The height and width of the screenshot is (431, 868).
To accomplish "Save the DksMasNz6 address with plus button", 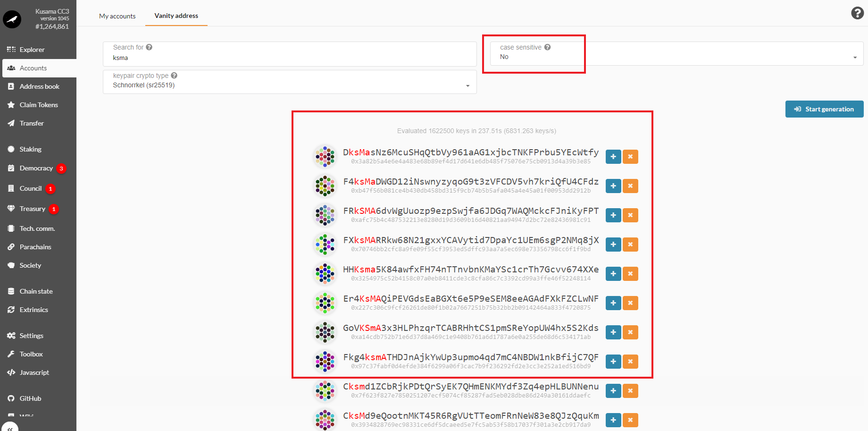I will tap(613, 157).
